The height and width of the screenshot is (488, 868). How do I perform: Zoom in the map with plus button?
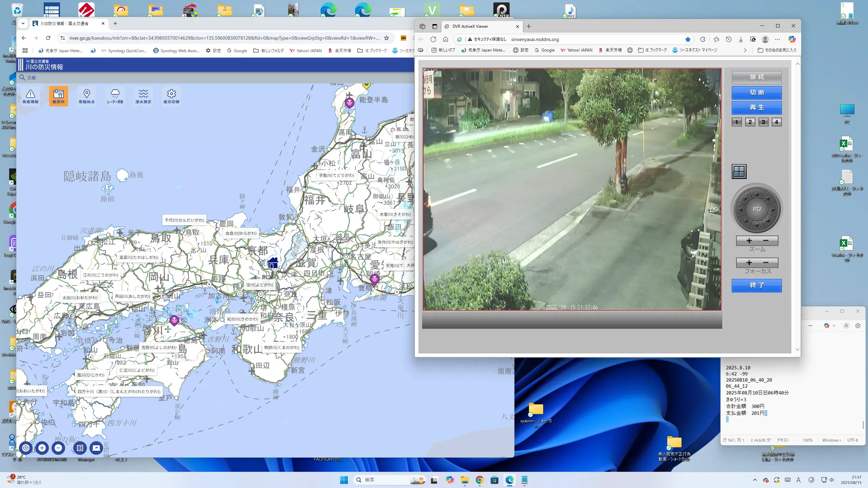(42, 448)
